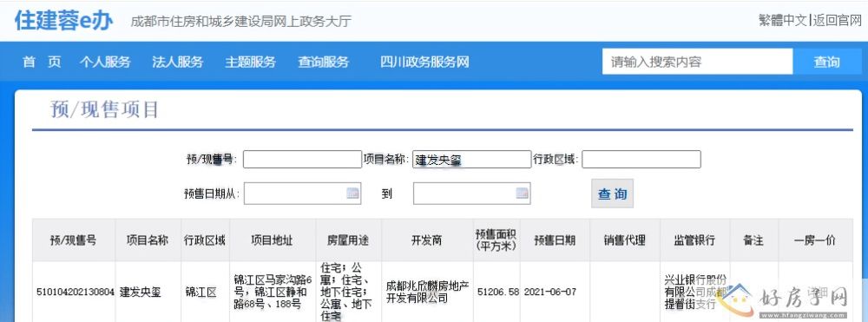Image resolution: width=868 pixels, height=322 pixels.
Task: Click 项目地址 column header
Action: [x=273, y=240]
